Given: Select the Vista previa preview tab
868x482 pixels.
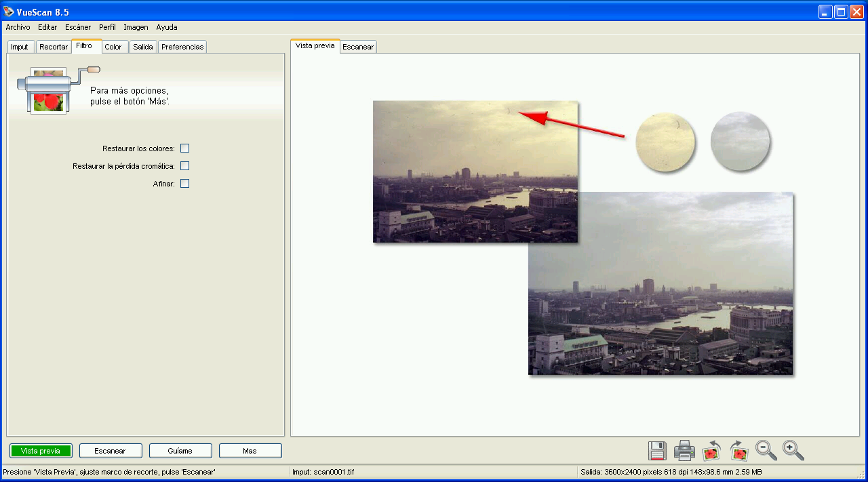Looking at the screenshot, I should point(315,46).
